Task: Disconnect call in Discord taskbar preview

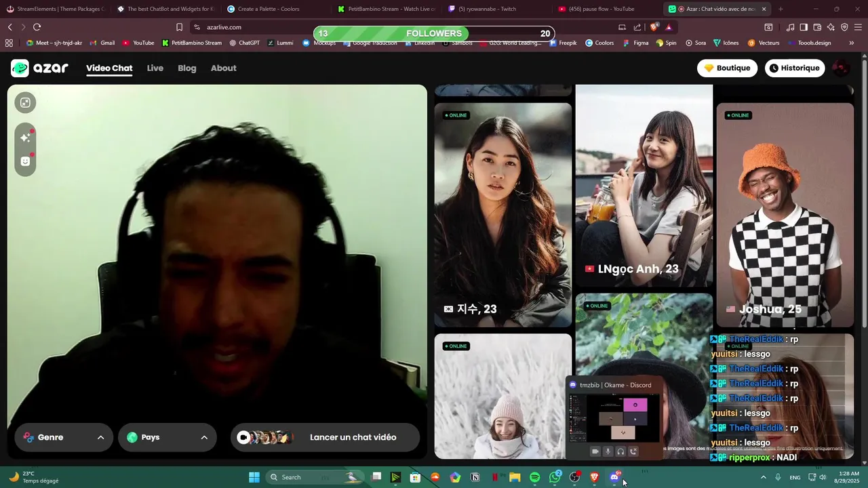Action: pyautogui.click(x=633, y=451)
